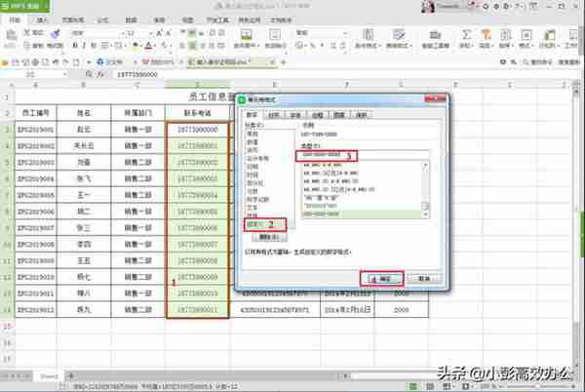
Task: Click the 取消 button in dialog
Action: click(x=423, y=277)
